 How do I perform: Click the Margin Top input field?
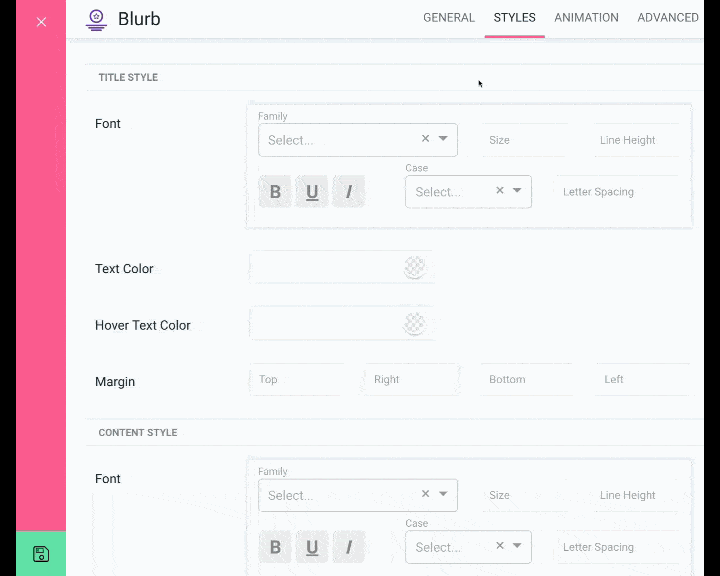point(297,379)
